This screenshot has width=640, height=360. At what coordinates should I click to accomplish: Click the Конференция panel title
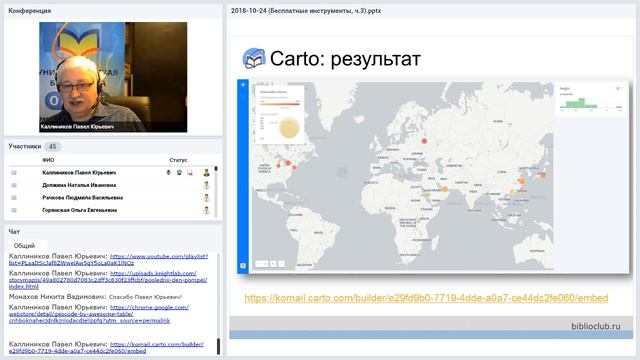(29, 11)
